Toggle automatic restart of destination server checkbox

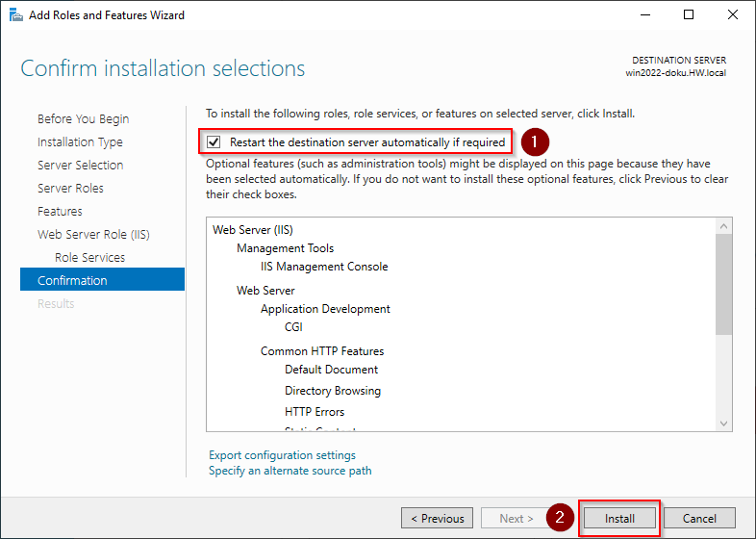point(214,142)
